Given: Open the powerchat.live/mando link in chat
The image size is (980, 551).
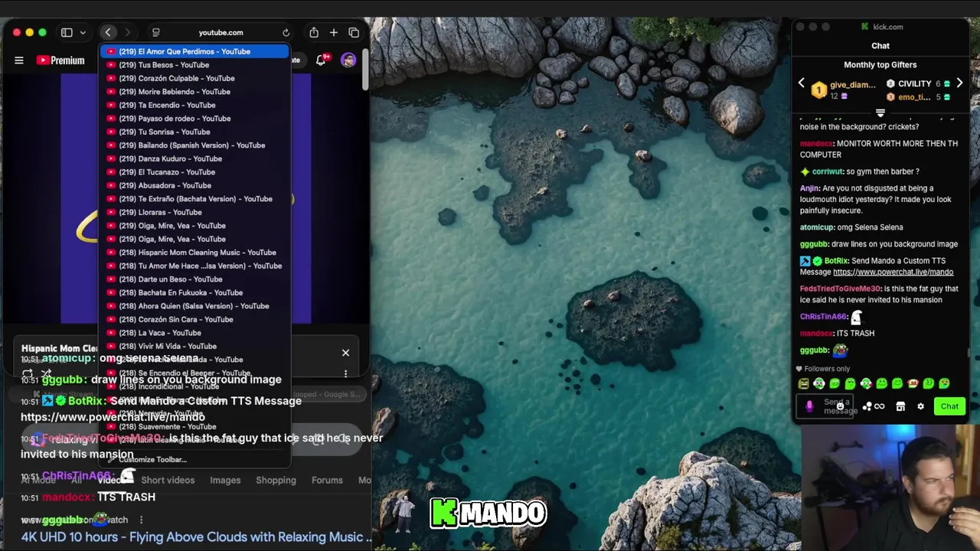Looking at the screenshot, I should coord(893,272).
